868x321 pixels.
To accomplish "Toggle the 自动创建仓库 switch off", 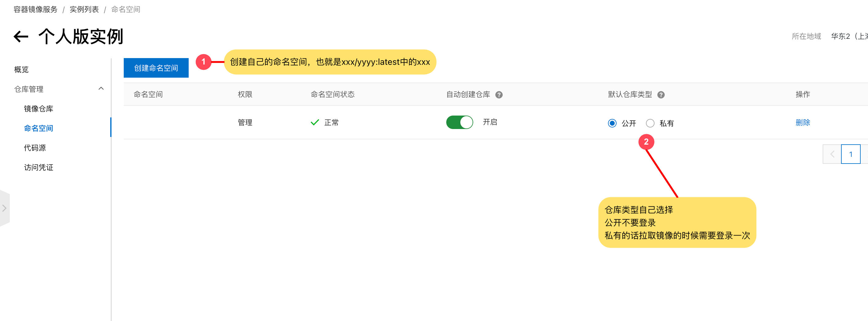I will 459,122.
